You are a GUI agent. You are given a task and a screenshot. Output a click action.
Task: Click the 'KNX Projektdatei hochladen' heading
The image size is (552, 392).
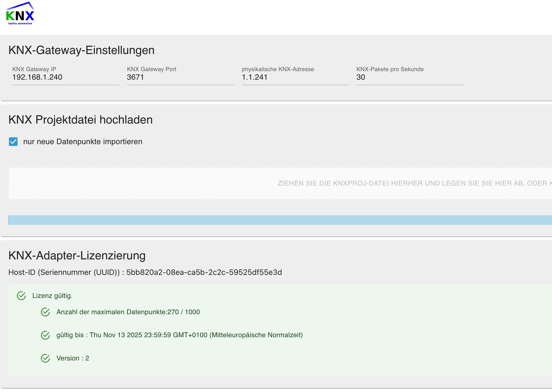point(80,120)
